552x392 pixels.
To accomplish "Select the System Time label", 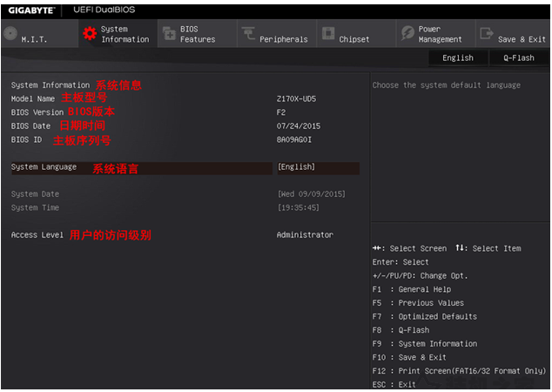I will 35,208.
